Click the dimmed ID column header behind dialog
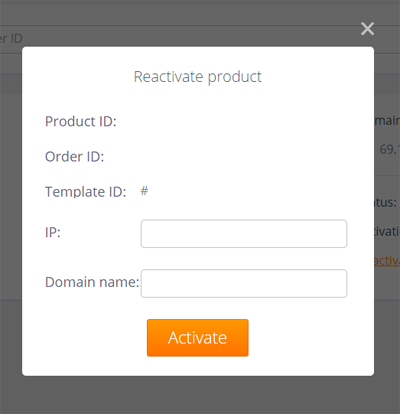The image size is (400, 414). (11, 38)
